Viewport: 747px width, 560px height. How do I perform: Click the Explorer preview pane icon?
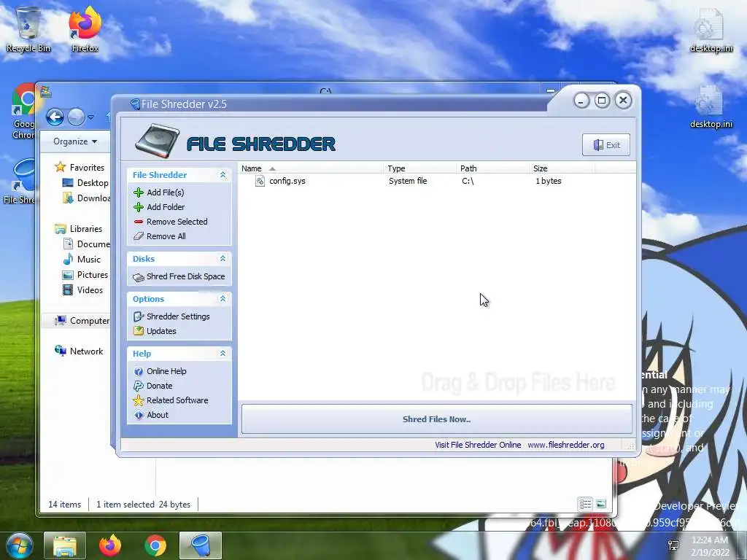pos(601,504)
